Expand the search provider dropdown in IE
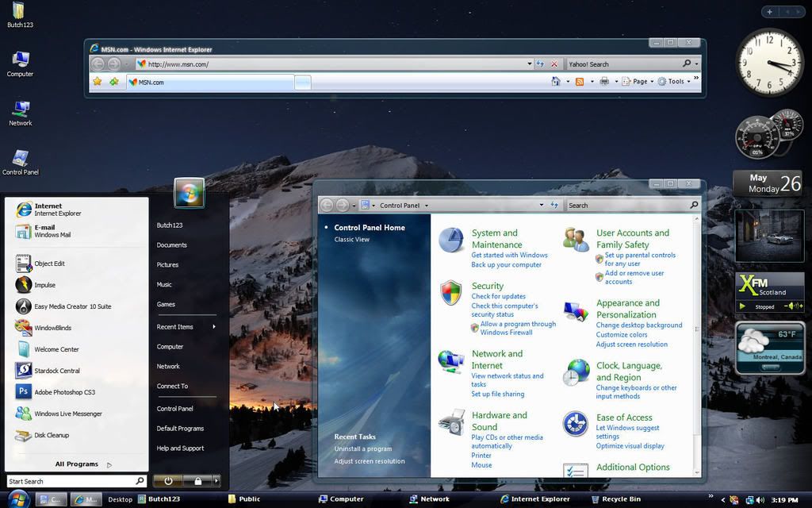The image size is (812, 508). 696,63
